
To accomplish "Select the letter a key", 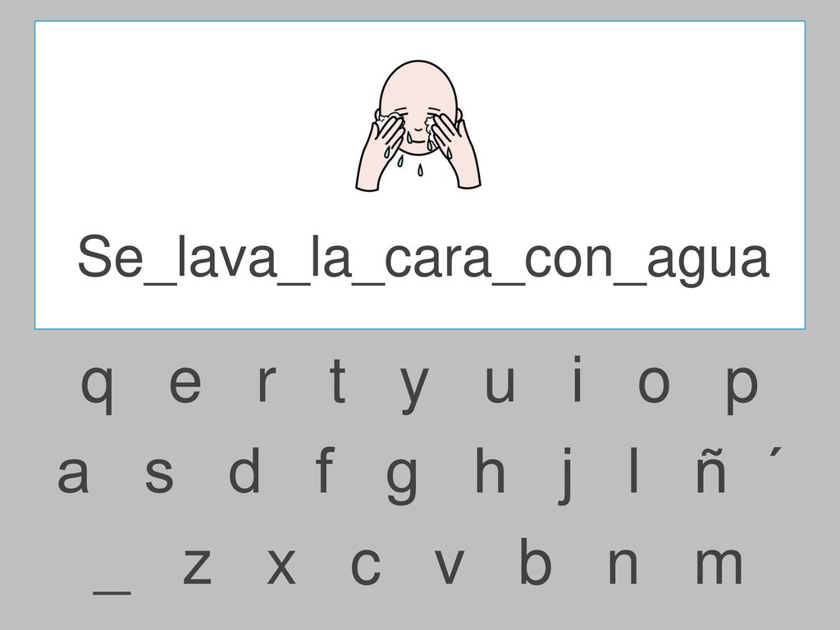I will 73,474.
